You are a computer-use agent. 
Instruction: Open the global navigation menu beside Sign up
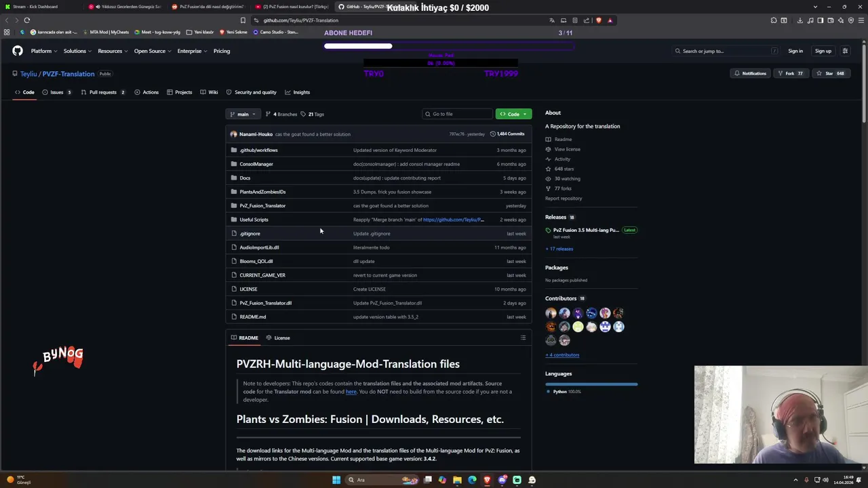click(845, 51)
